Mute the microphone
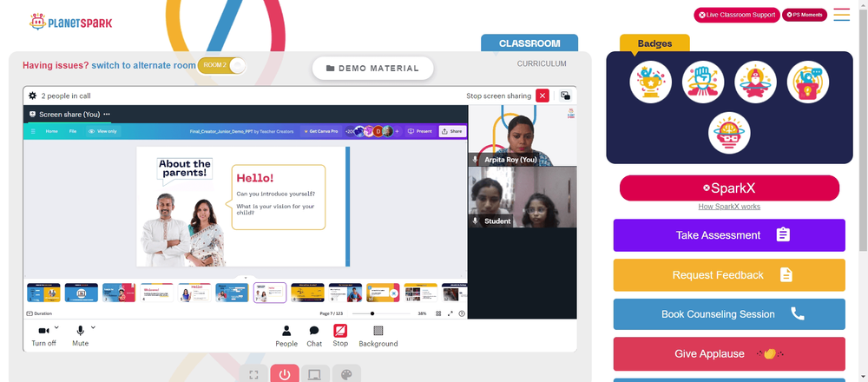The width and height of the screenshot is (868, 382). point(80,335)
